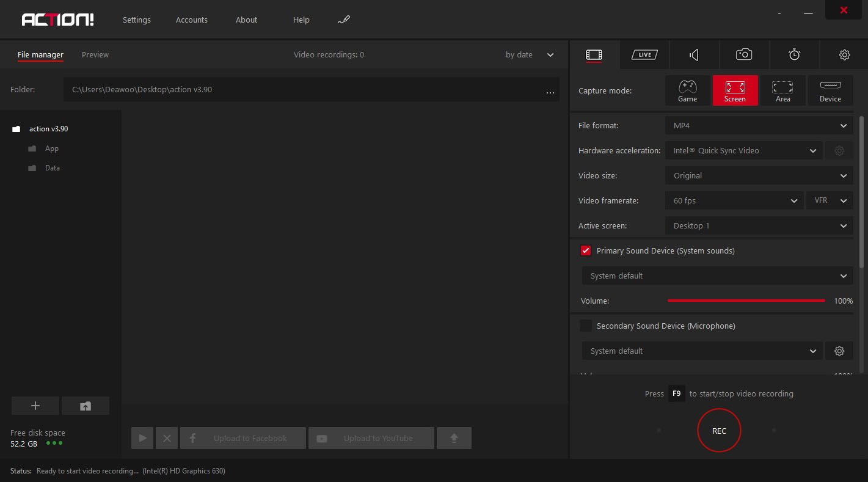Open the Active screen Desktop 1 dropdown
Viewport: 868px width, 482px height.
point(759,225)
